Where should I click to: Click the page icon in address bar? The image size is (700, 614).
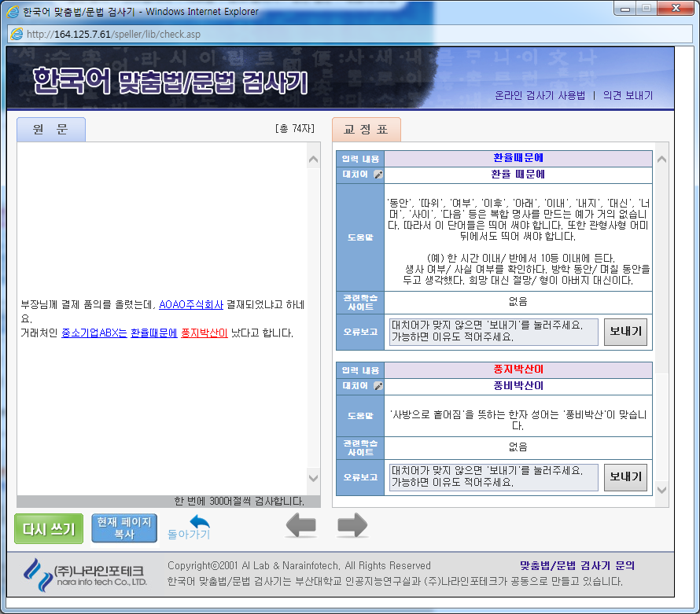point(16,34)
